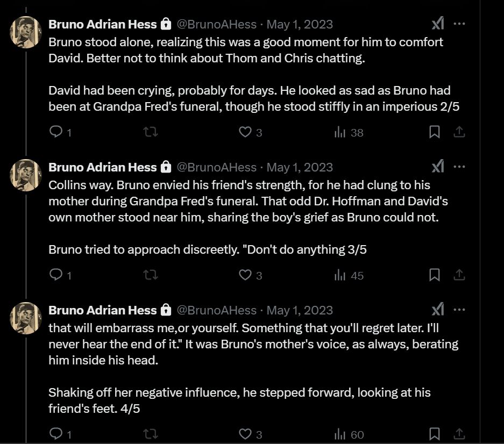This screenshot has height=444, width=504.
Task: Like the tweet ending in 3/5
Action: pyautogui.click(x=245, y=275)
